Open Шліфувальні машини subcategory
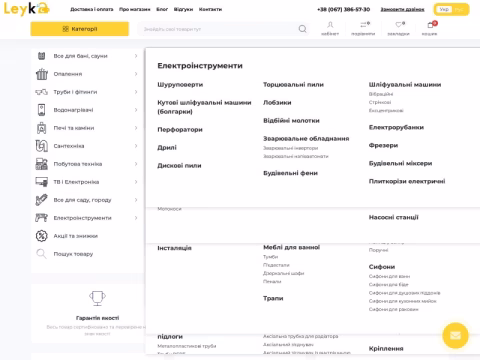 405,85
